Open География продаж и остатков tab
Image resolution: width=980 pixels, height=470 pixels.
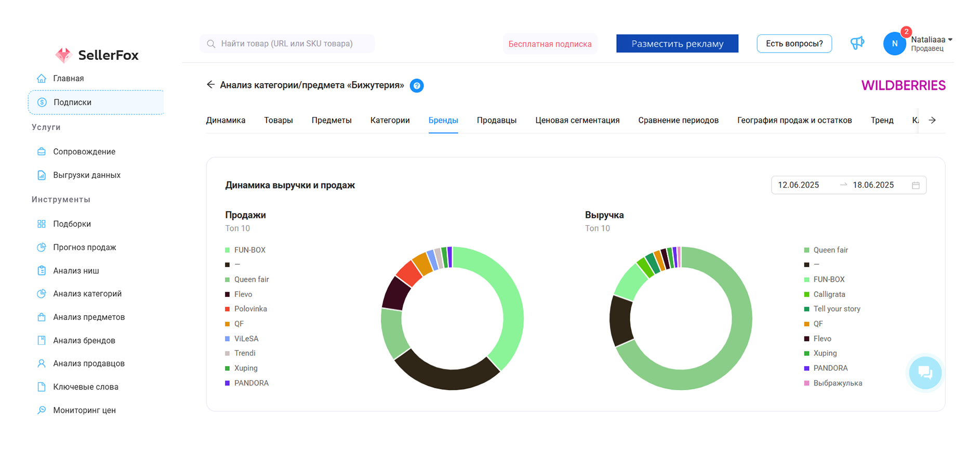coord(794,120)
